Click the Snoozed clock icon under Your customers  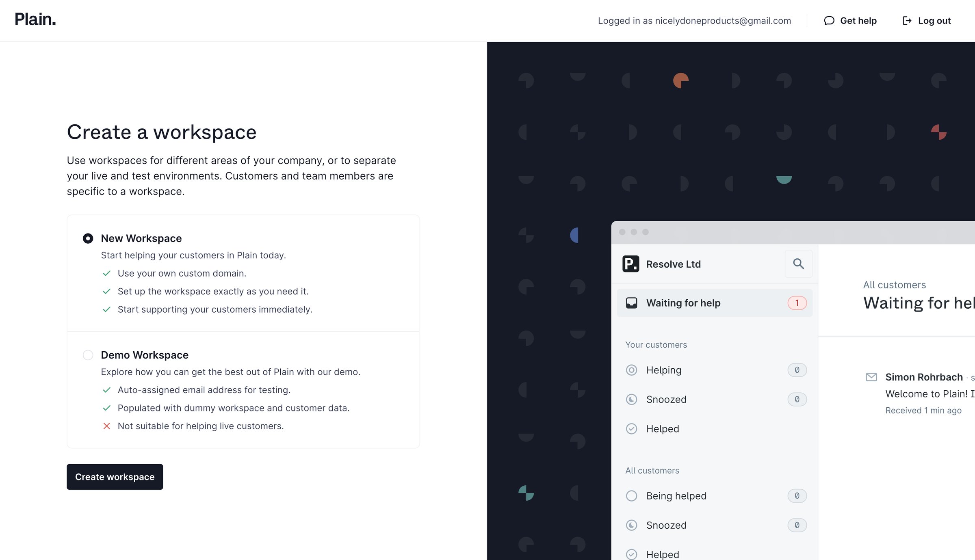click(631, 400)
